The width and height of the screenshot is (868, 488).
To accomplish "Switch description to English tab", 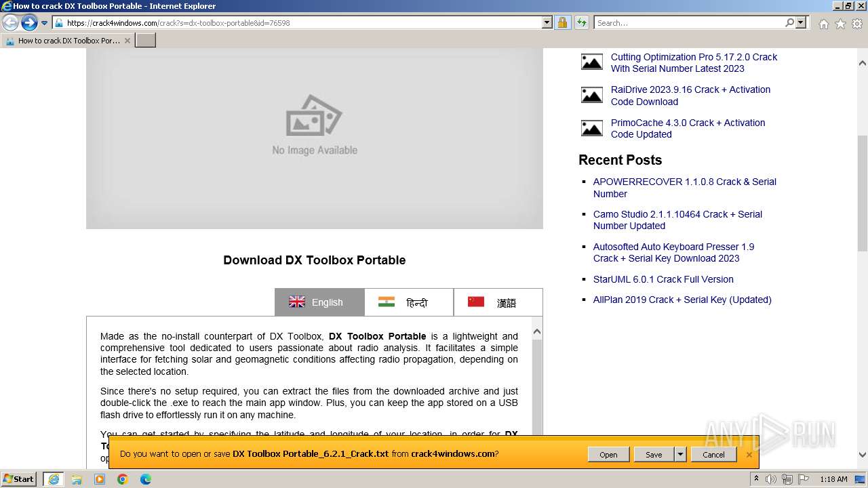I will click(319, 302).
